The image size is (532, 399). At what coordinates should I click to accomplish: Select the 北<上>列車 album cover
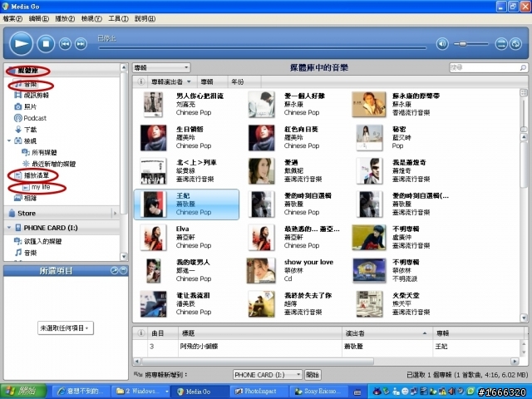153,171
